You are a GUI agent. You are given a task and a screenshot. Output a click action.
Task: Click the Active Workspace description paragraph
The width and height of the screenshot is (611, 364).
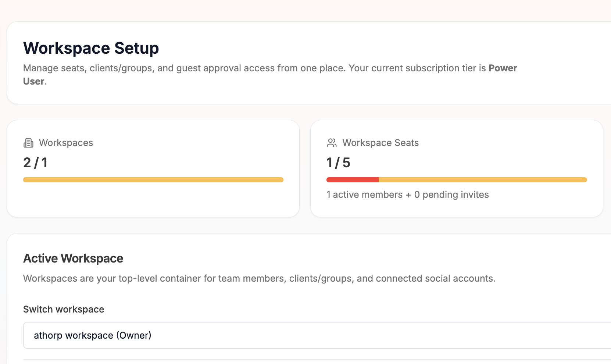pyautogui.click(x=259, y=278)
